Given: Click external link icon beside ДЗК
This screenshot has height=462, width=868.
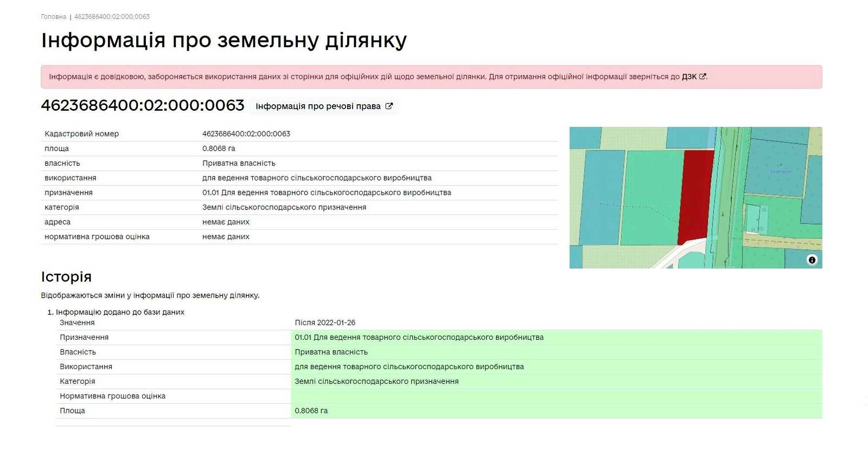Looking at the screenshot, I should coord(703,77).
